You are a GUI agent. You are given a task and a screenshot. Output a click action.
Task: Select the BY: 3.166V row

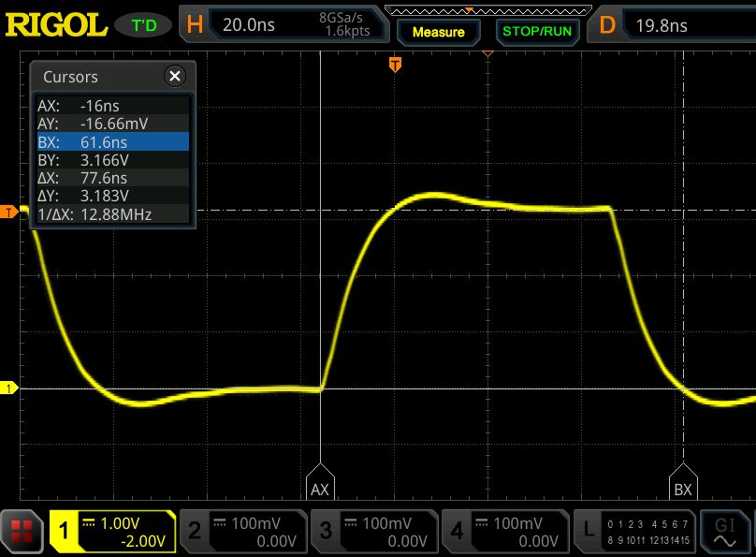point(113,160)
